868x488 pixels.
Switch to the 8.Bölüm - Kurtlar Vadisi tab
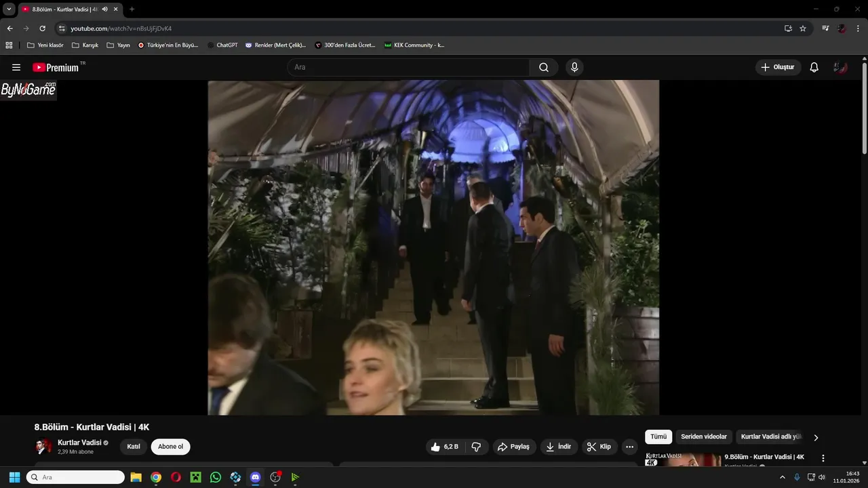pos(64,9)
